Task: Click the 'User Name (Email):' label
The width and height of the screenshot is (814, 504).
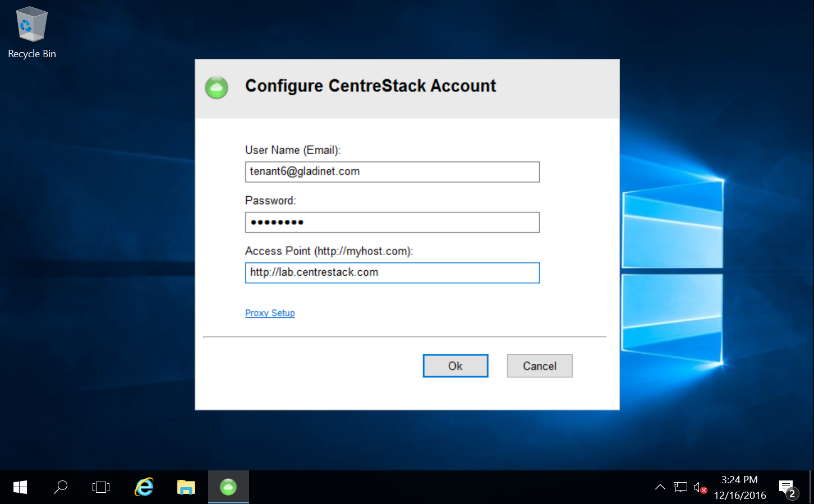Action: click(x=293, y=150)
